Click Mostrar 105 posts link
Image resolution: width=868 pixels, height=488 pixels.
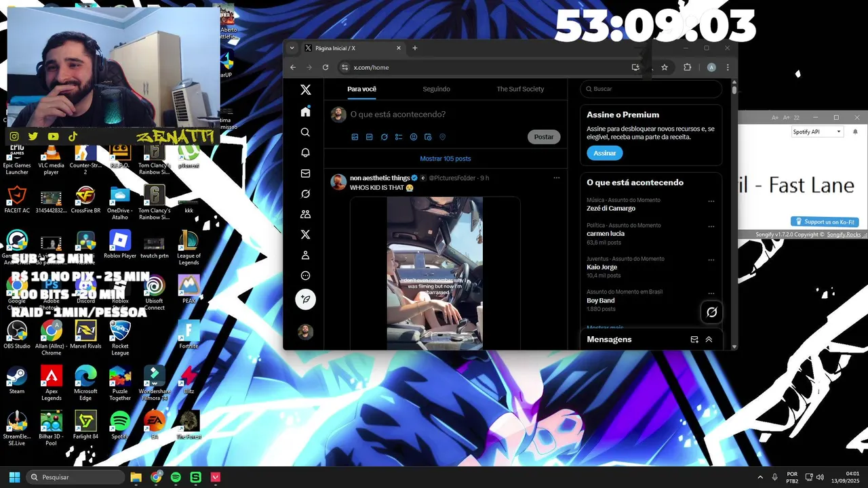point(446,159)
